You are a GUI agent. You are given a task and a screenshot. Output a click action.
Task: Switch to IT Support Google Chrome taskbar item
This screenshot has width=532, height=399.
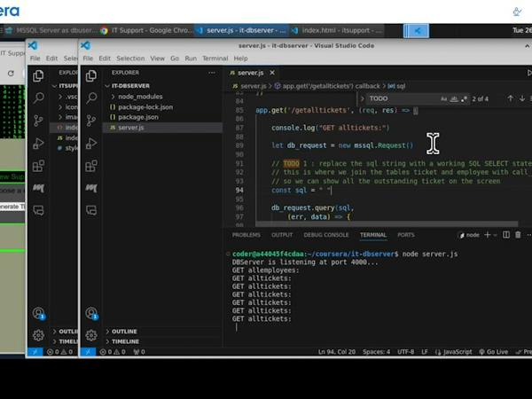pyautogui.click(x=146, y=30)
